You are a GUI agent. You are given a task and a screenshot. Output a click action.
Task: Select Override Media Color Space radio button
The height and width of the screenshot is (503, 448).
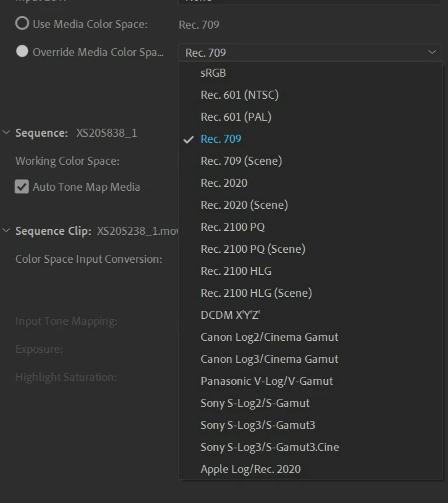[22, 51]
